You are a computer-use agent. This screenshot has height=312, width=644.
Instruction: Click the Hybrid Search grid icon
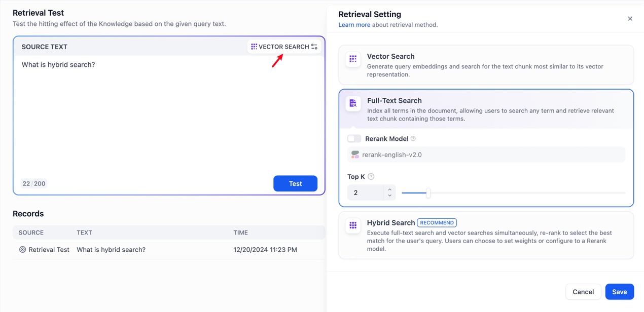pos(353,225)
